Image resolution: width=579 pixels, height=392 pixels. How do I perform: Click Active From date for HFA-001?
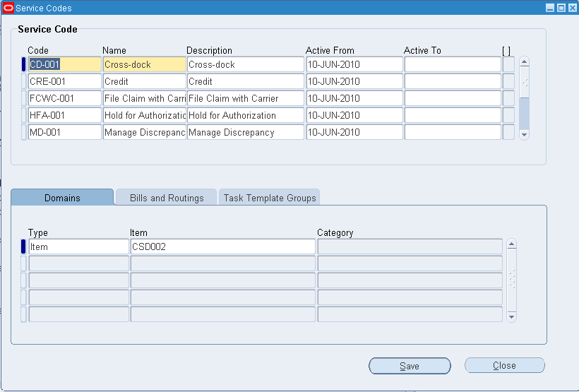point(354,115)
